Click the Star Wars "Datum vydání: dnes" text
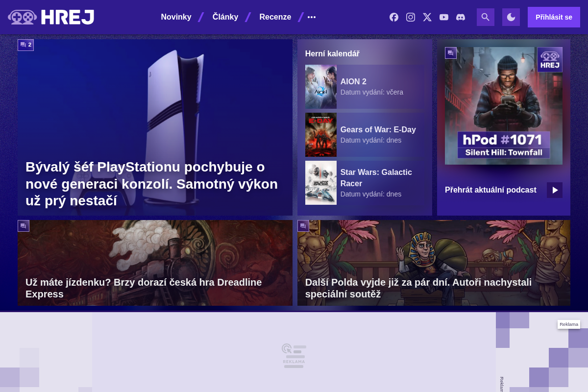The width and height of the screenshot is (588, 392). [x=371, y=194]
